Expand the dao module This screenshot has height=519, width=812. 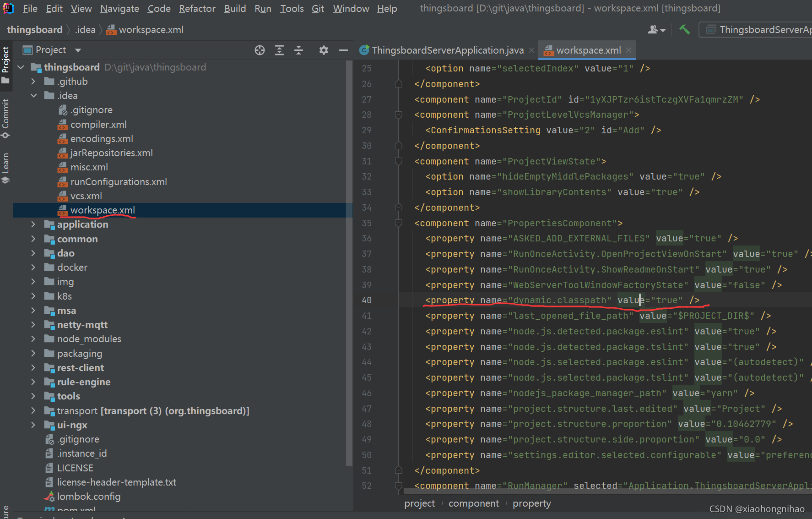coord(33,253)
